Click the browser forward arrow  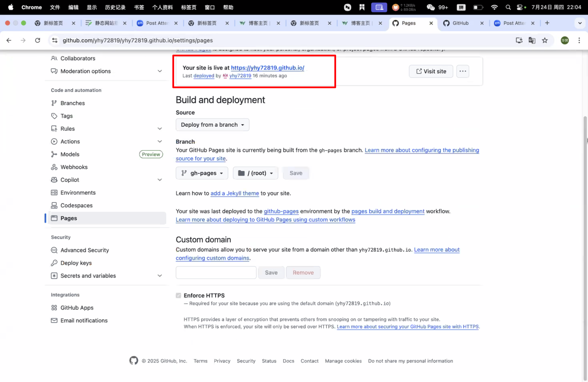tap(23, 40)
